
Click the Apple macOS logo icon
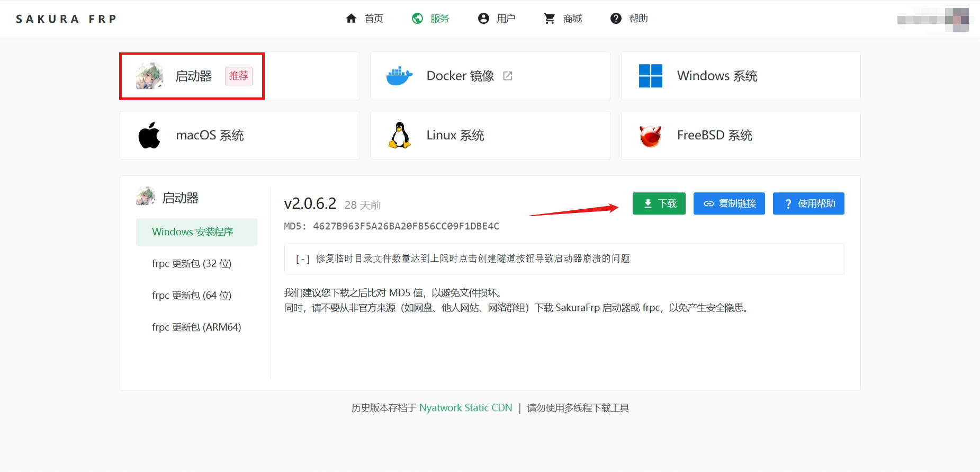pos(149,136)
